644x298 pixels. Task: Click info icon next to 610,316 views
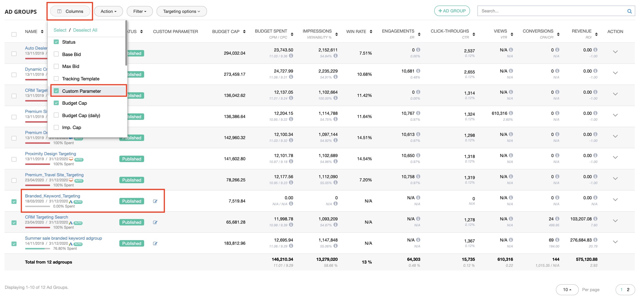click(511, 113)
